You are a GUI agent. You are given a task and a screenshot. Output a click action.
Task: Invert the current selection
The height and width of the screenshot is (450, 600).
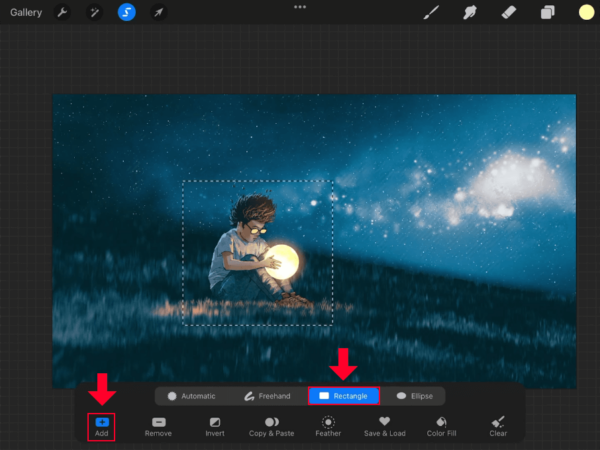[x=214, y=427]
